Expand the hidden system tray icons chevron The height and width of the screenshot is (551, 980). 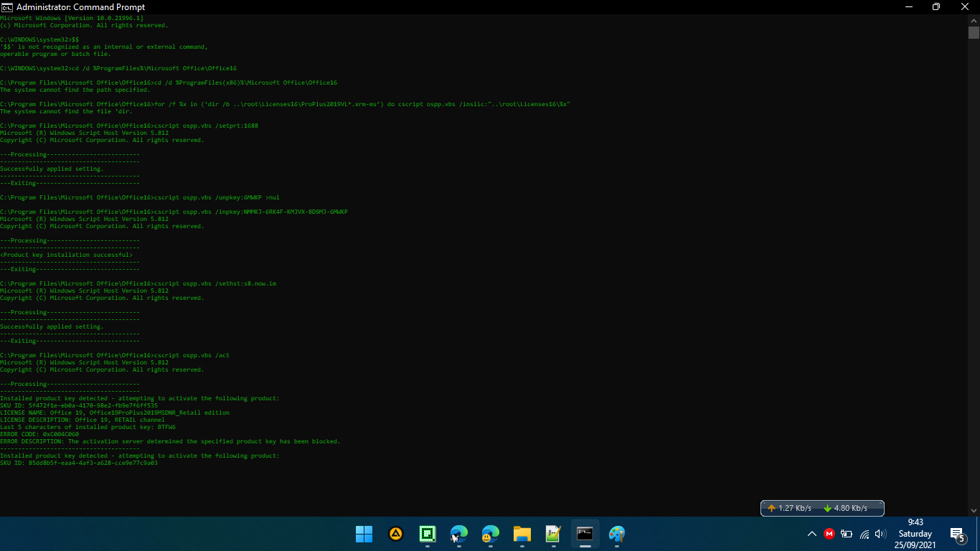tap(812, 534)
